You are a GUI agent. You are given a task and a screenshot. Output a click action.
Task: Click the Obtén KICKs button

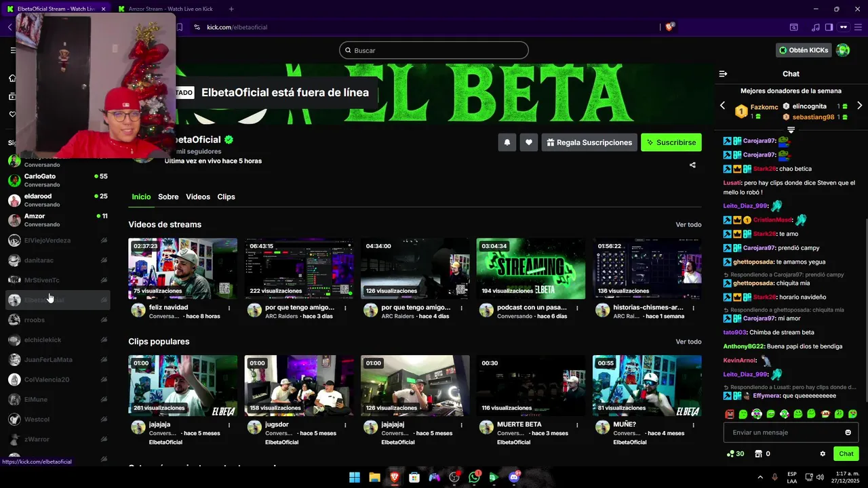(804, 50)
